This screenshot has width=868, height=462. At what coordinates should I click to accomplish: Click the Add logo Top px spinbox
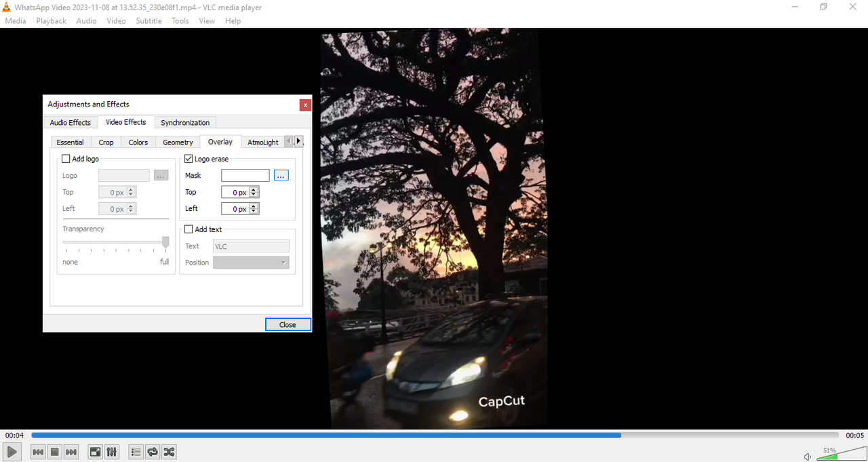point(117,193)
